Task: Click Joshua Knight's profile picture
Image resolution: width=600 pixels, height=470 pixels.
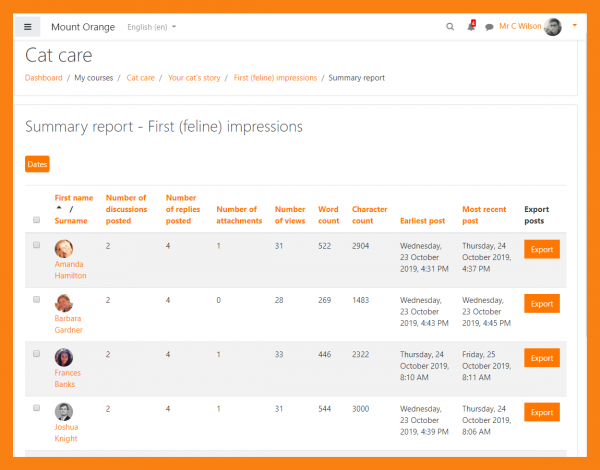Action: tap(64, 412)
